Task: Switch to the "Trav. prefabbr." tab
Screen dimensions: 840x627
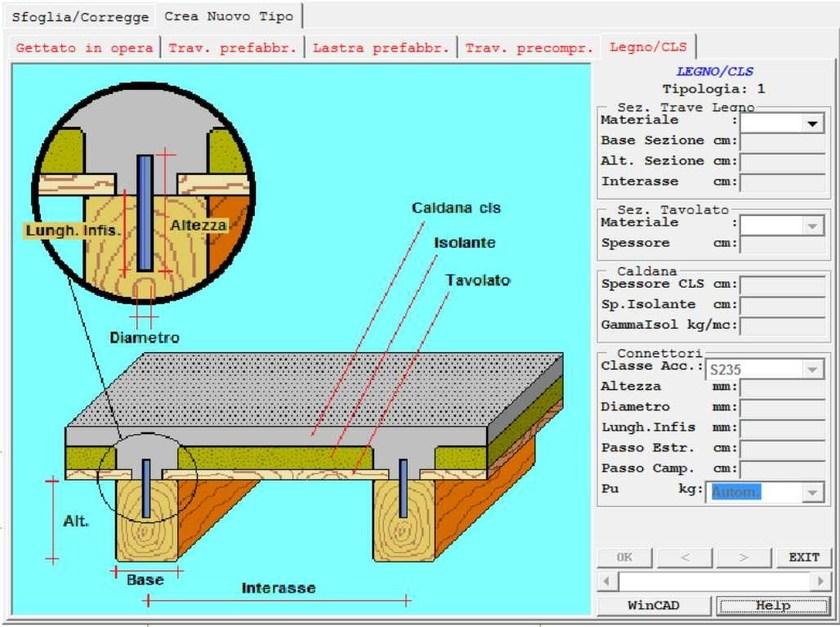Action: [232, 46]
